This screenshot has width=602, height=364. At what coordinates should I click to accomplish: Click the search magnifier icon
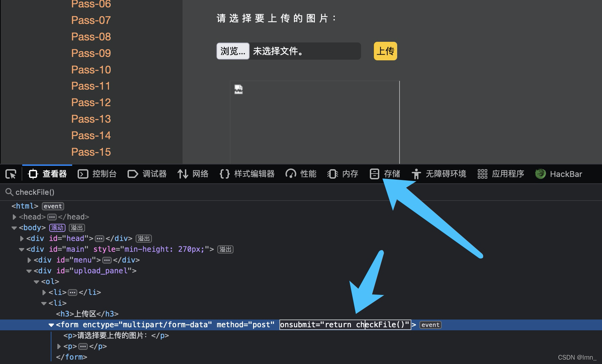[9, 192]
